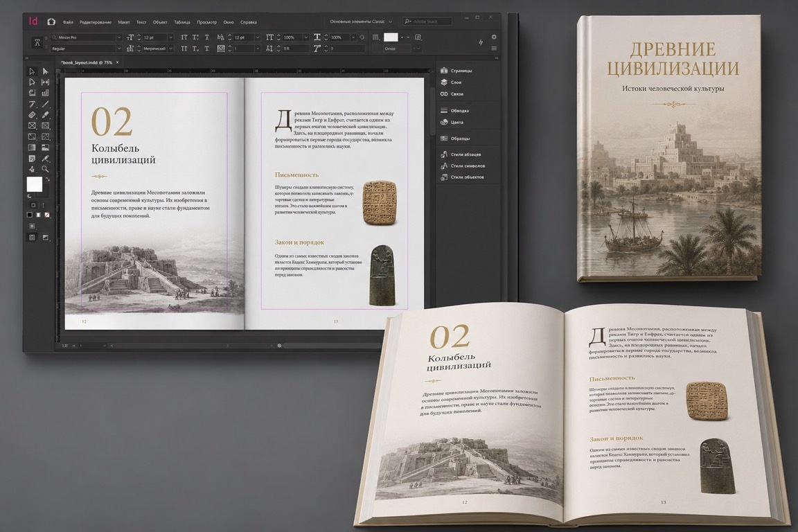This screenshot has height=532, width=798.
Task: Open the Слои panel
Action: click(x=451, y=82)
